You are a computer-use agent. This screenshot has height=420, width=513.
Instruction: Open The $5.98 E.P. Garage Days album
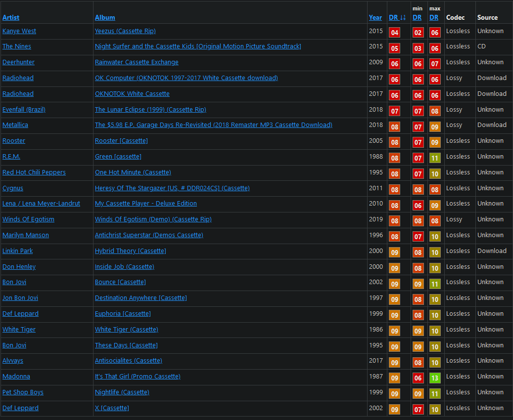(214, 125)
